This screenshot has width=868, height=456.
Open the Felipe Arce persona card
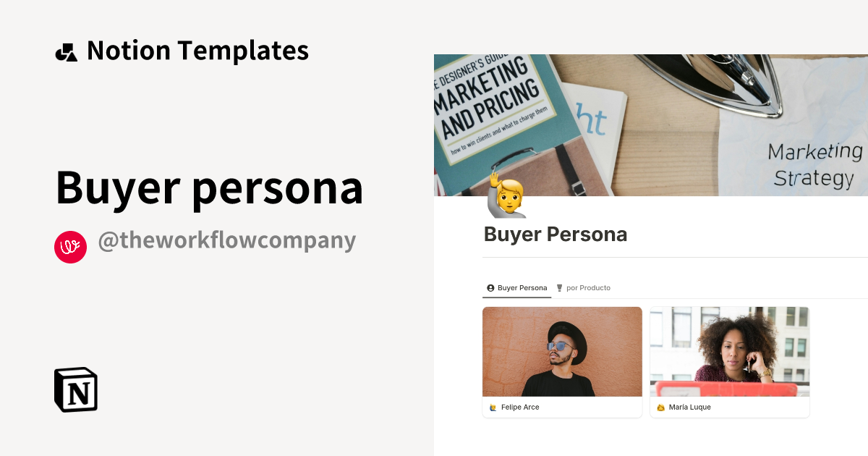coord(562,362)
